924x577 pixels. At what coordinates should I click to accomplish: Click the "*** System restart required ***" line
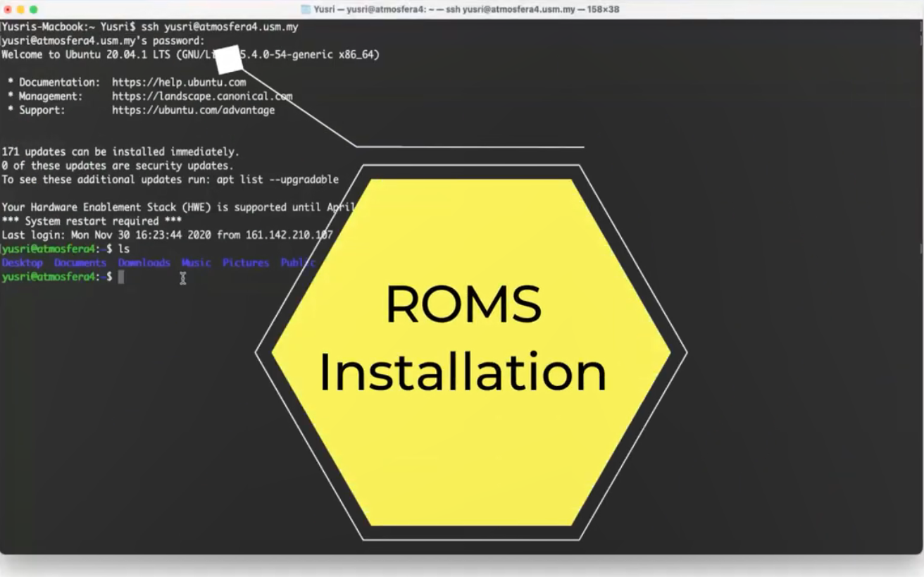tap(92, 221)
